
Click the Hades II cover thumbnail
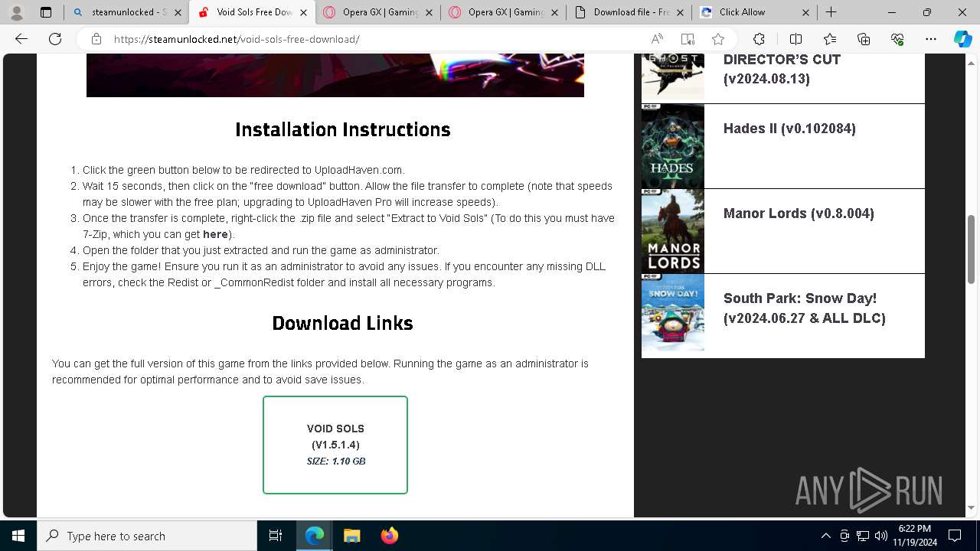(673, 146)
